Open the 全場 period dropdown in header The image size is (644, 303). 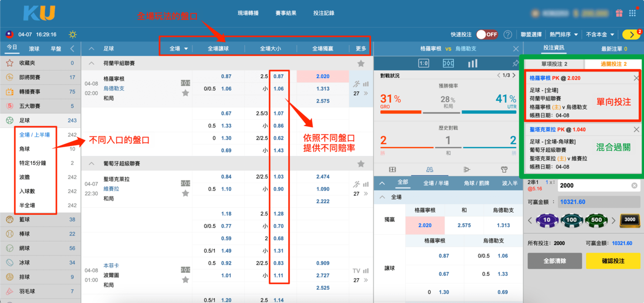coord(179,49)
